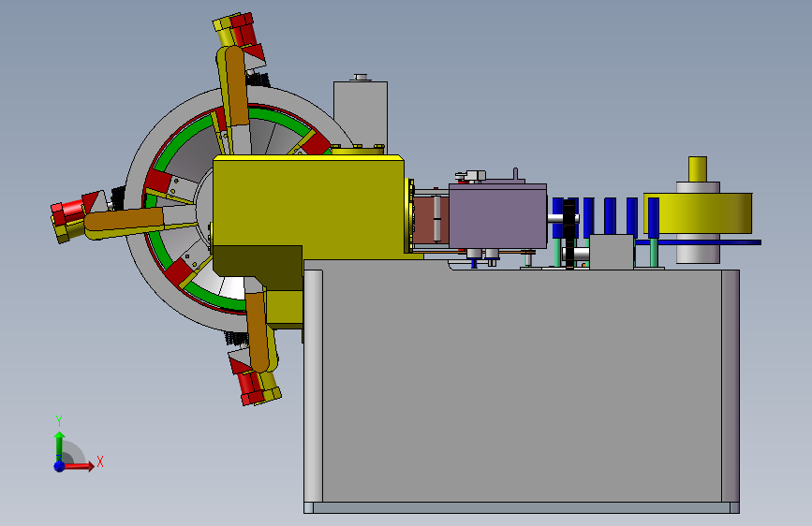This screenshot has width=812, height=526.
Task: Select the horizontal blue bar under the pulley
Action: click(x=698, y=242)
